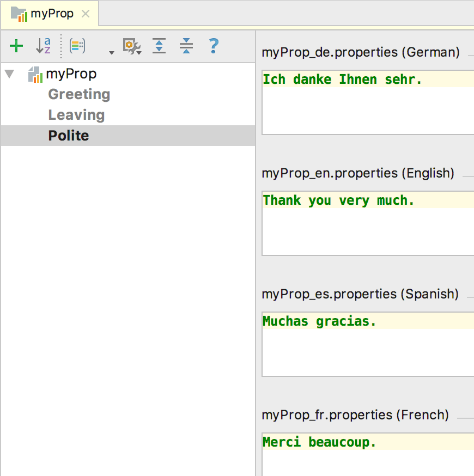The width and height of the screenshot is (474, 476).
Task: Select the Greeting property key
Action: point(79,94)
